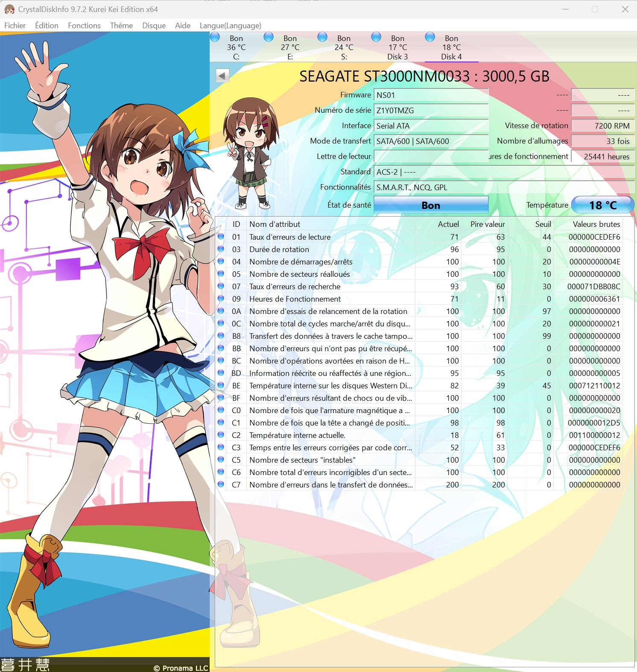Click status orb for 01 Taux d'erreurs de lecture
The width and height of the screenshot is (637, 672).
point(221,236)
